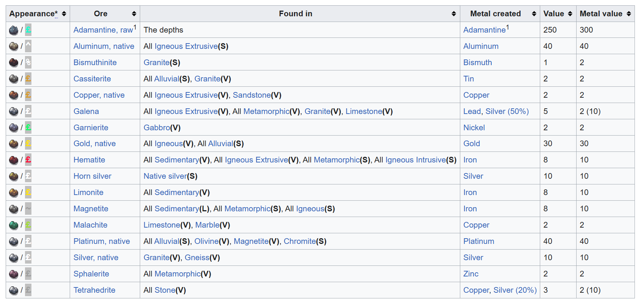Click the yellow £ tile in native Gold row
The image size is (644, 306).
click(x=28, y=144)
